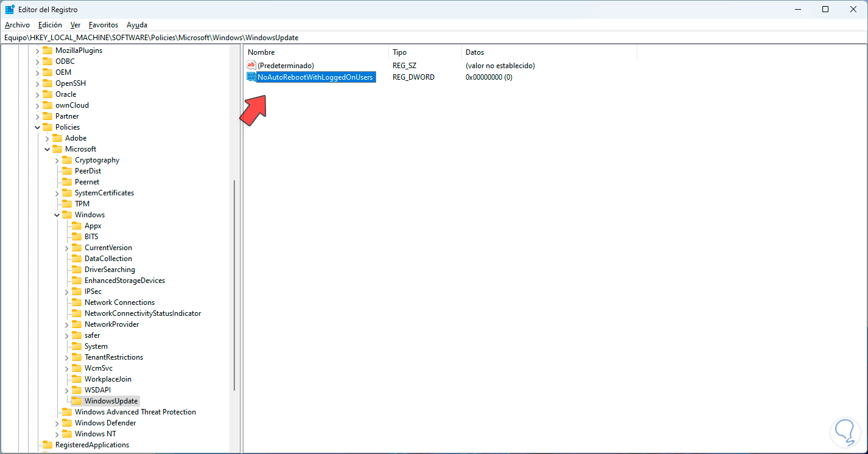Screen dimensions: 868x454
Task: Sort values by the Nombre column header
Action: [316, 52]
